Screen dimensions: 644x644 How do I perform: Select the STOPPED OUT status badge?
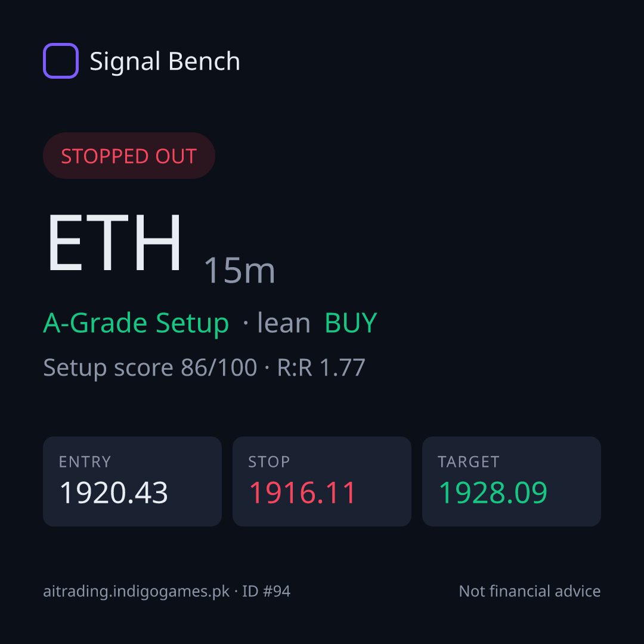click(x=129, y=156)
